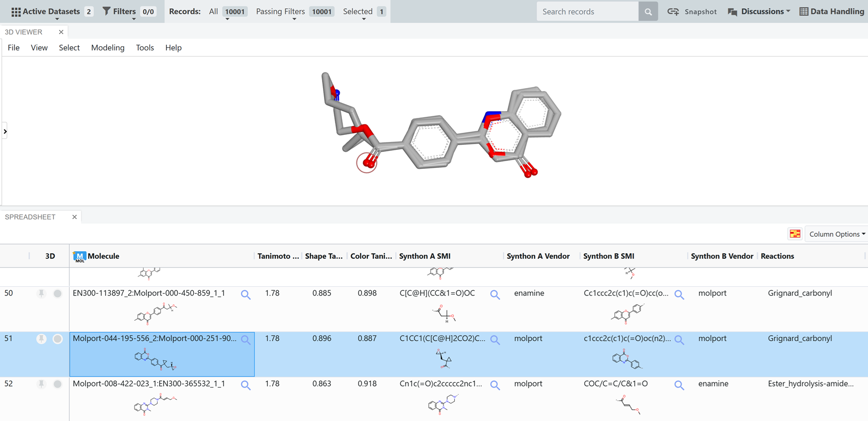Click the red-yellow color coding swatch
This screenshot has height=421, width=868.
click(x=795, y=234)
